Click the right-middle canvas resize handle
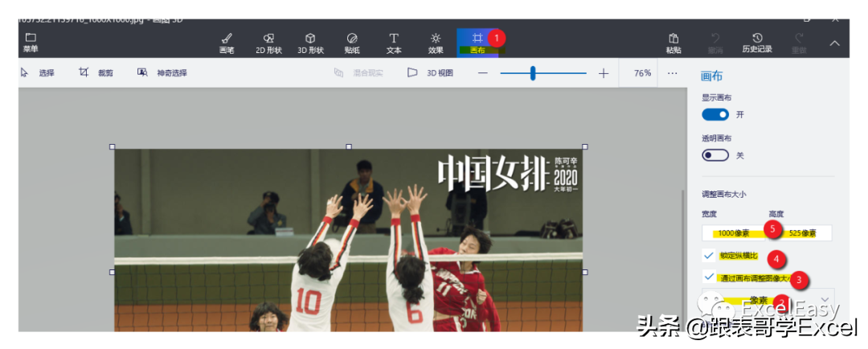This screenshot has width=868, height=349. pyautogui.click(x=585, y=272)
